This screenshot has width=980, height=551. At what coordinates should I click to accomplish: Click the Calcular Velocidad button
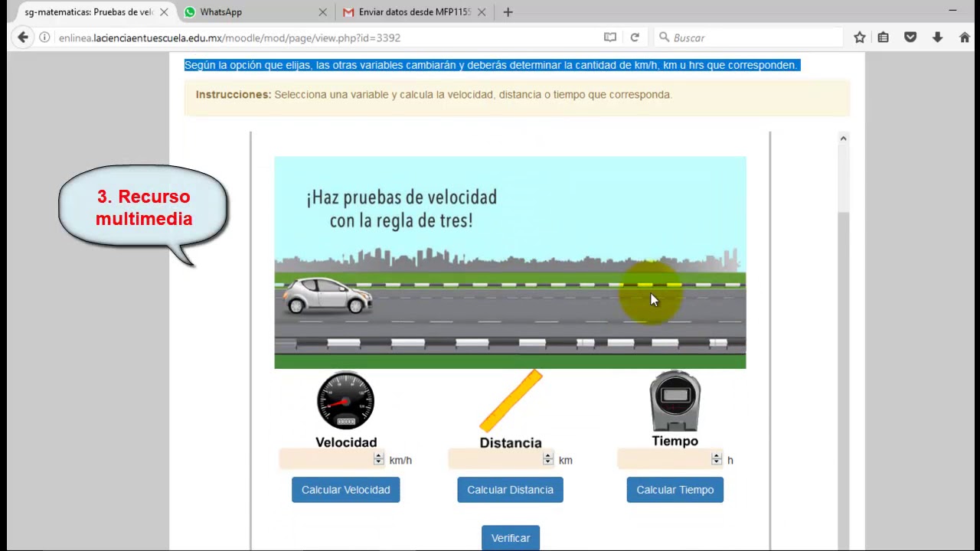click(x=345, y=490)
